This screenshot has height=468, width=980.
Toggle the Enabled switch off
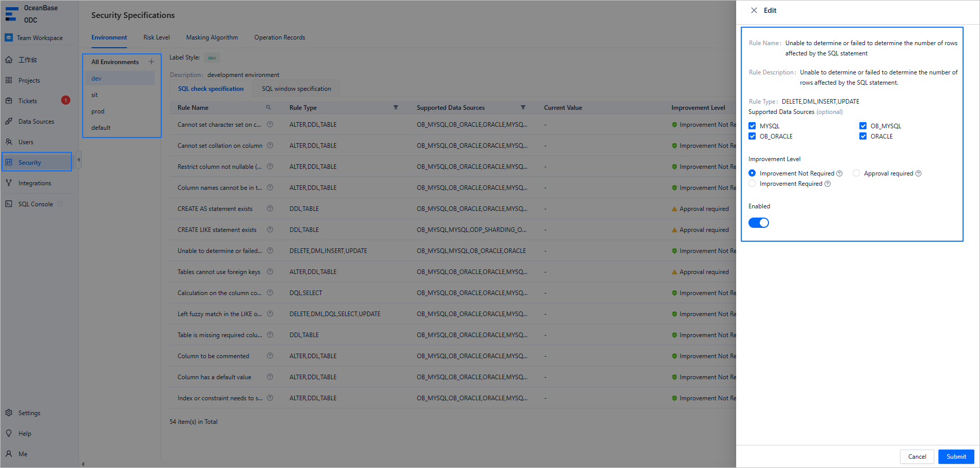(758, 223)
